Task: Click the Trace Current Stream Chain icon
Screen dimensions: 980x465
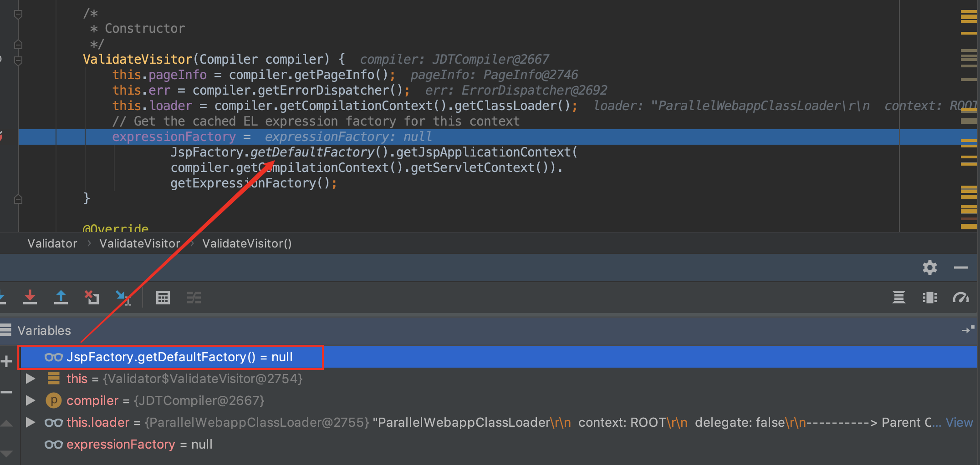Action: pyautogui.click(x=194, y=298)
